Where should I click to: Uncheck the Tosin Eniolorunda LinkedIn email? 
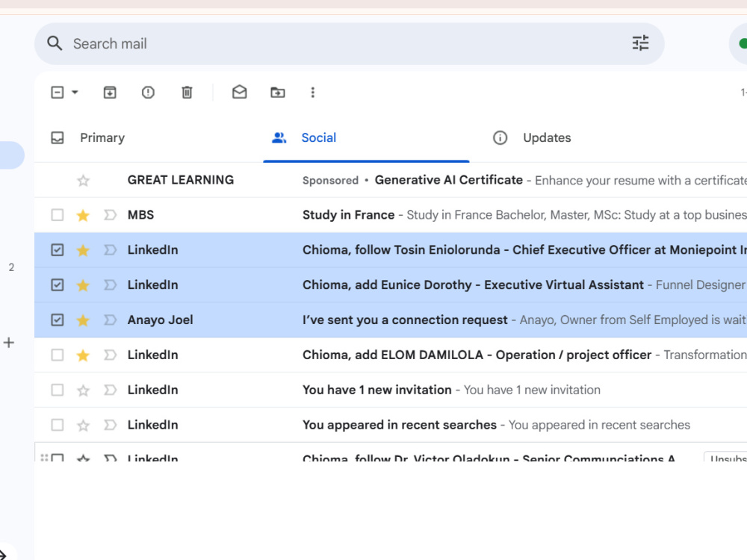point(58,250)
